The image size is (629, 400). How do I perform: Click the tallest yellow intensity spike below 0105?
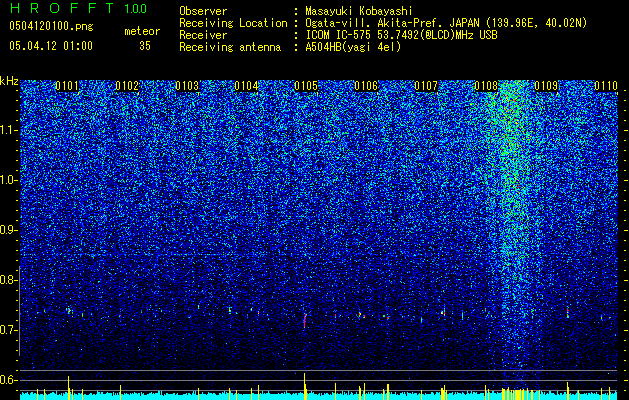(x=304, y=386)
